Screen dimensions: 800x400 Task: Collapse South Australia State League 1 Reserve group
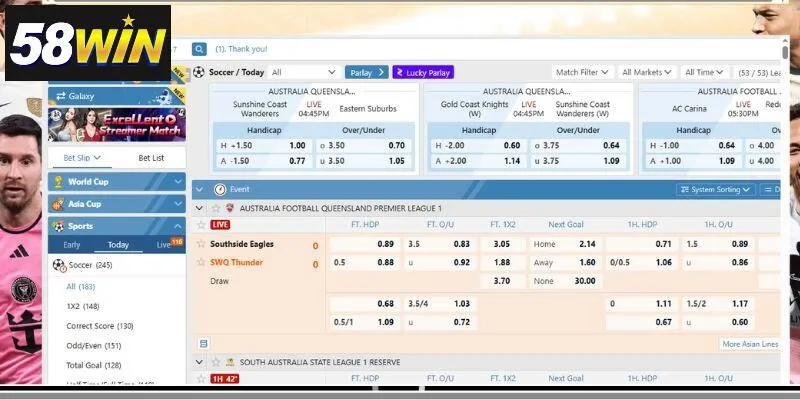(199, 362)
